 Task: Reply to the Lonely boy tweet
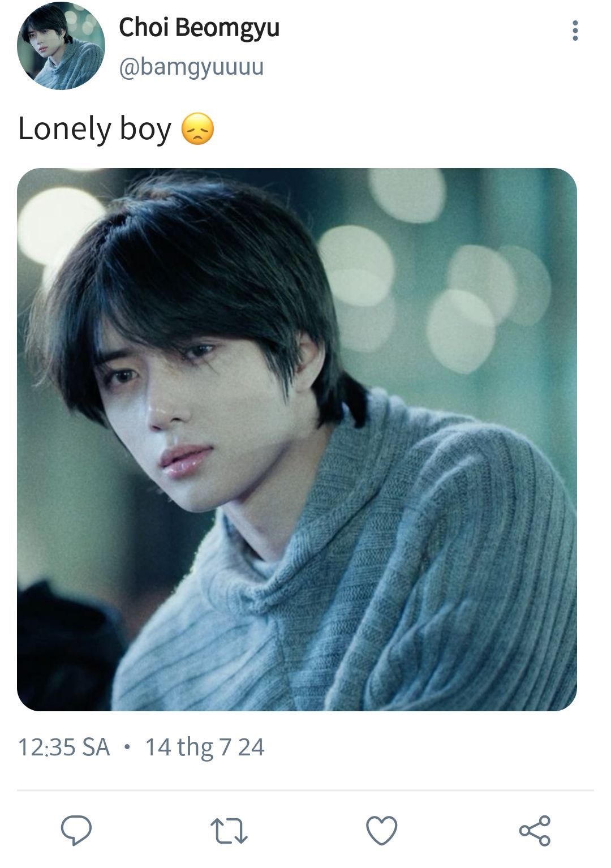click(x=76, y=830)
